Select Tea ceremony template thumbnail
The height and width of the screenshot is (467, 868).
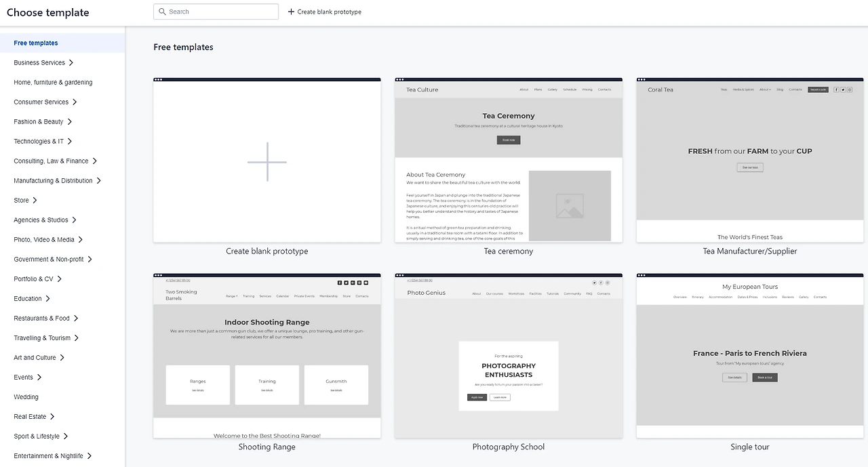(x=509, y=160)
